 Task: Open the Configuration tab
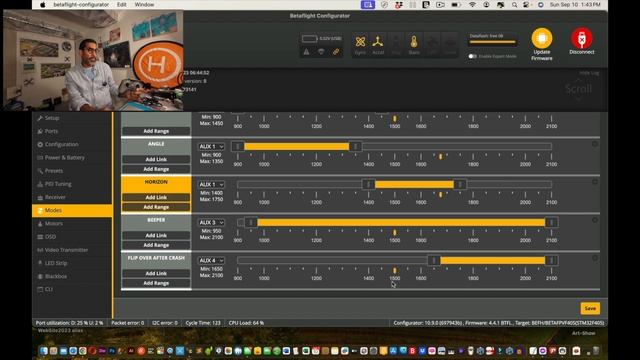(72, 144)
